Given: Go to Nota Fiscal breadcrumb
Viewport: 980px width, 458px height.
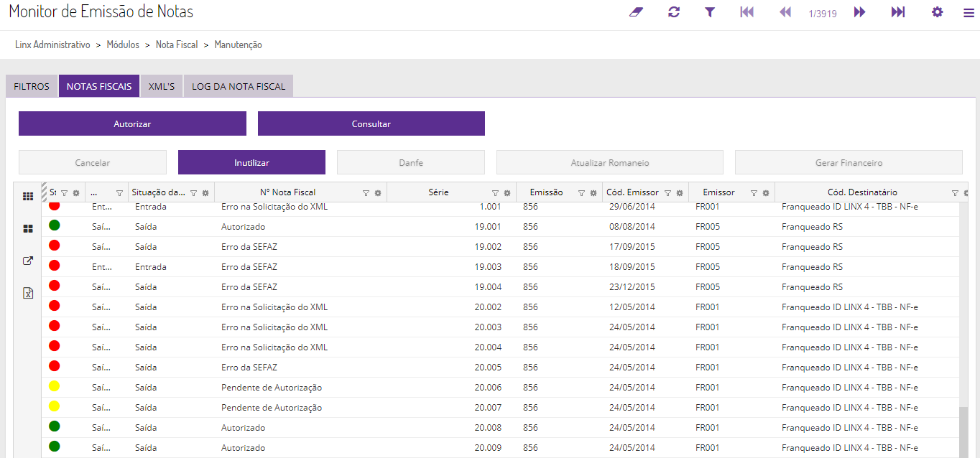Looking at the screenshot, I should tap(177, 45).
